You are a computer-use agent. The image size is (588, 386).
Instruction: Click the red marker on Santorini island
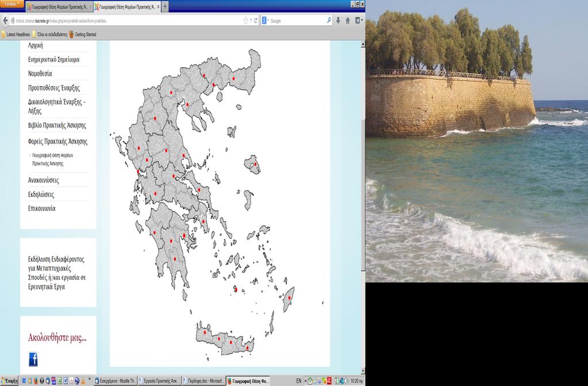coord(236,289)
